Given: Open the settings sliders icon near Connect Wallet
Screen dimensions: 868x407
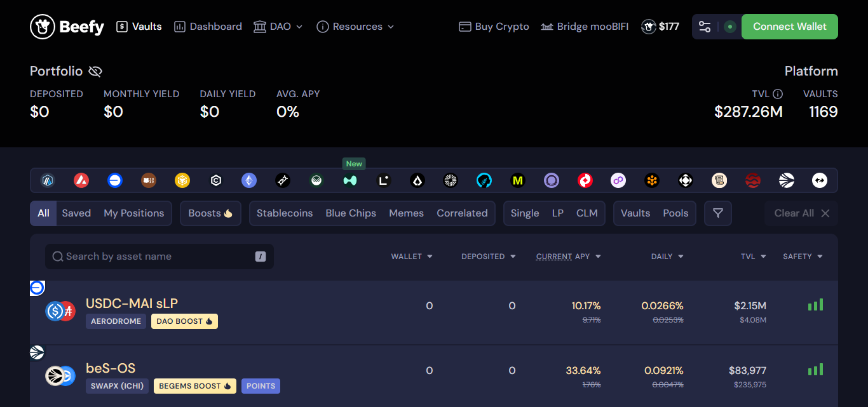Looking at the screenshot, I should click(705, 27).
